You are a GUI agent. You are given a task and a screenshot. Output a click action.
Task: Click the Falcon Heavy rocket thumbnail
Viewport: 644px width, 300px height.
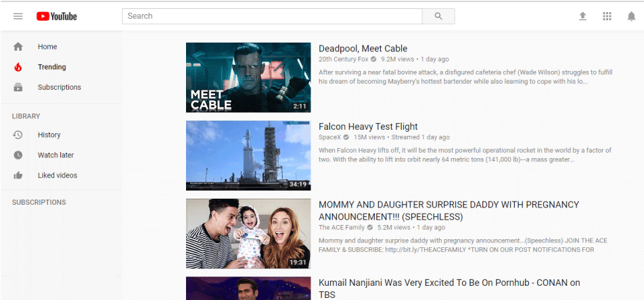(248, 156)
